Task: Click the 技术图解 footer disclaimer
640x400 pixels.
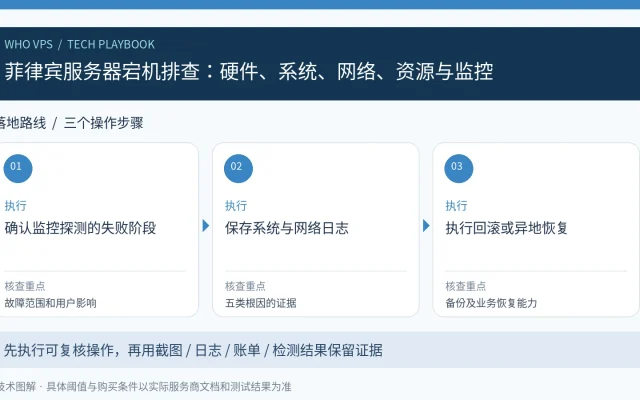Action: [x=145, y=387]
